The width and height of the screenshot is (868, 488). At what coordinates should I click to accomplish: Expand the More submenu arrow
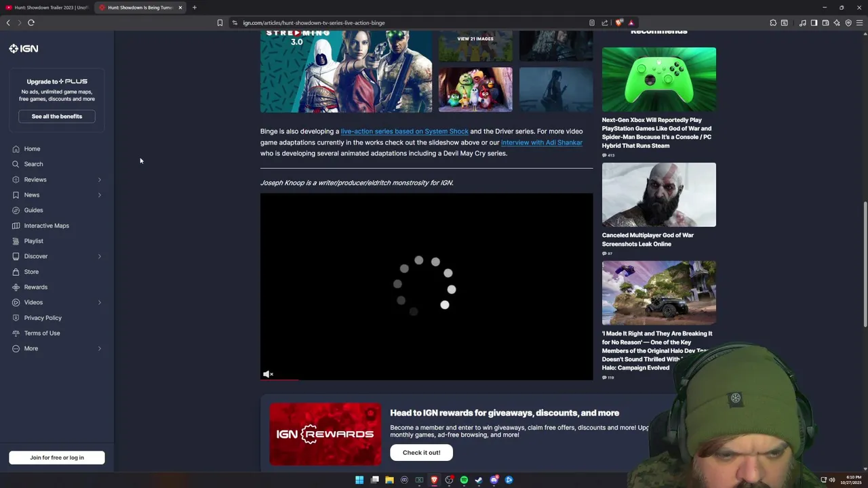[99, 348]
